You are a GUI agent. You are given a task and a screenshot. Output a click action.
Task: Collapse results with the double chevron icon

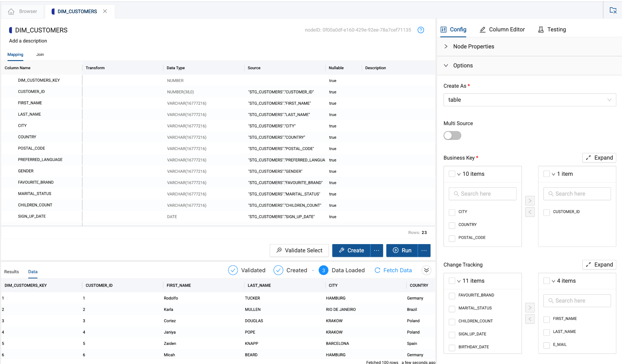(x=426, y=270)
